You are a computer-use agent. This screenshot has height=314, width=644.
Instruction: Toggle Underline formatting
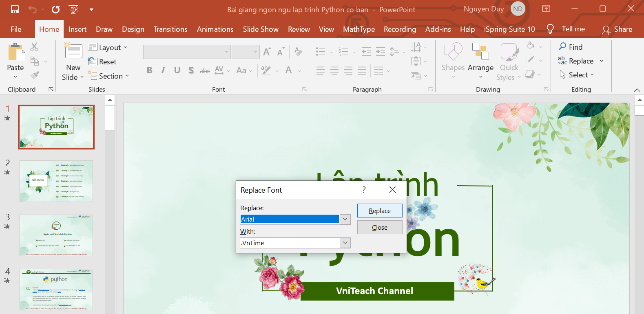click(x=177, y=70)
